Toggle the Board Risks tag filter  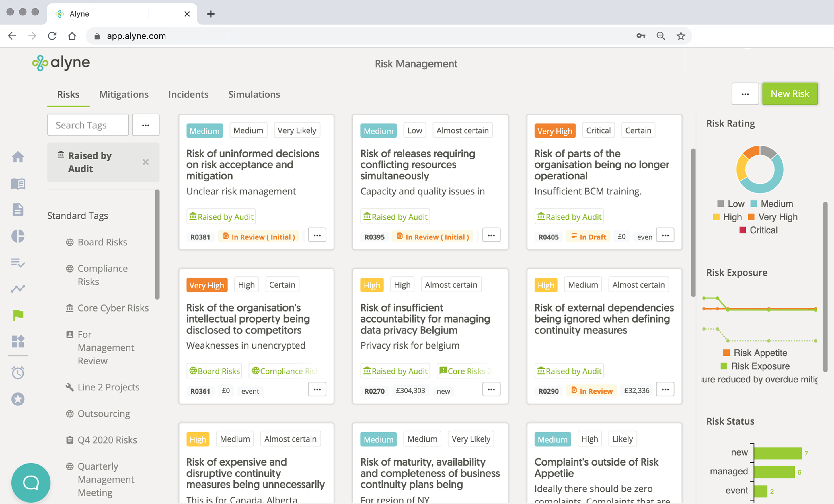coord(102,242)
